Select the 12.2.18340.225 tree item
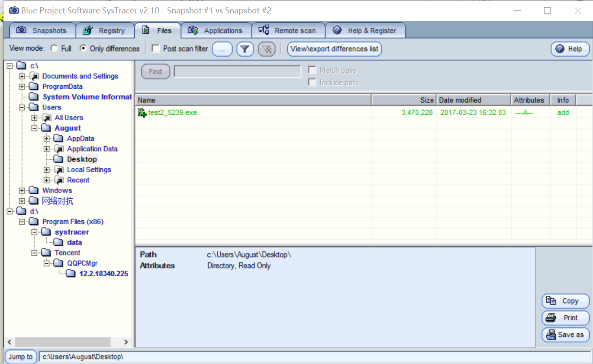The image size is (593, 364). (x=104, y=274)
